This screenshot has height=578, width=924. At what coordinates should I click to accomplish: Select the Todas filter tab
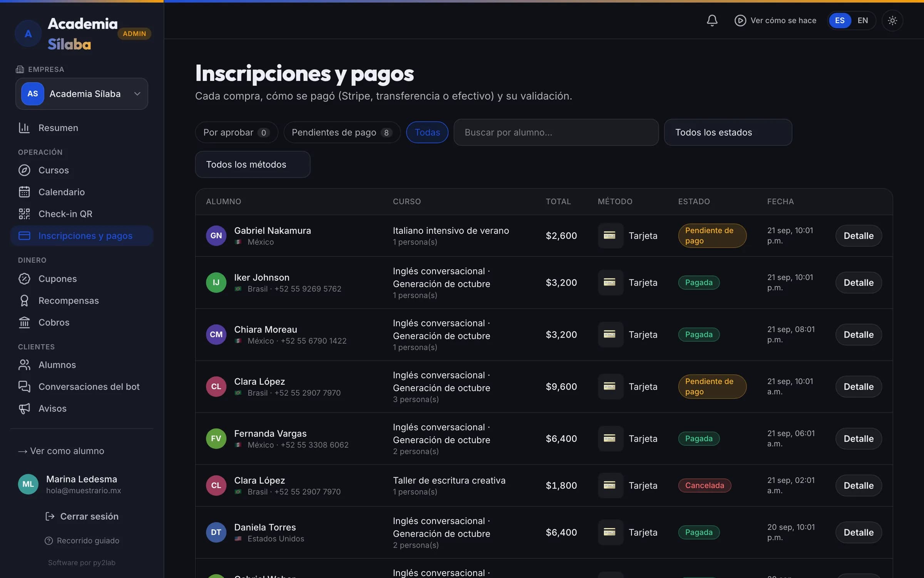[427, 132]
